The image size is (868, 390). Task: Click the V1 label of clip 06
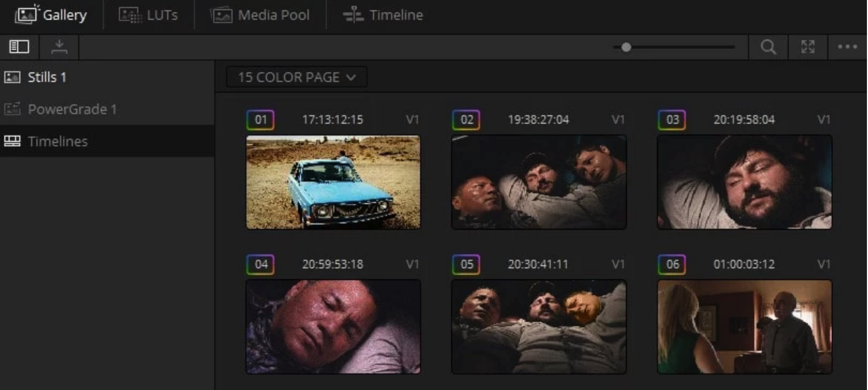tap(824, 264)
